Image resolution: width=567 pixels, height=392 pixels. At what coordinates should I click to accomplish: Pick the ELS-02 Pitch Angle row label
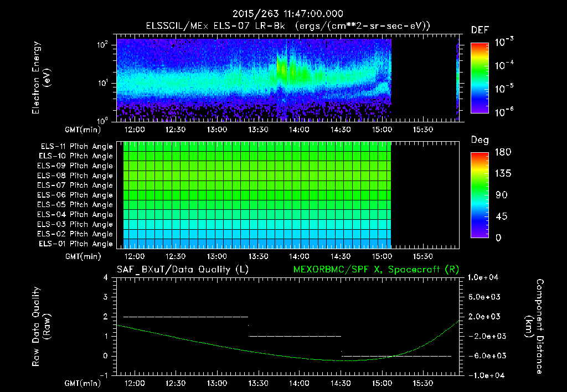[75, 234]
